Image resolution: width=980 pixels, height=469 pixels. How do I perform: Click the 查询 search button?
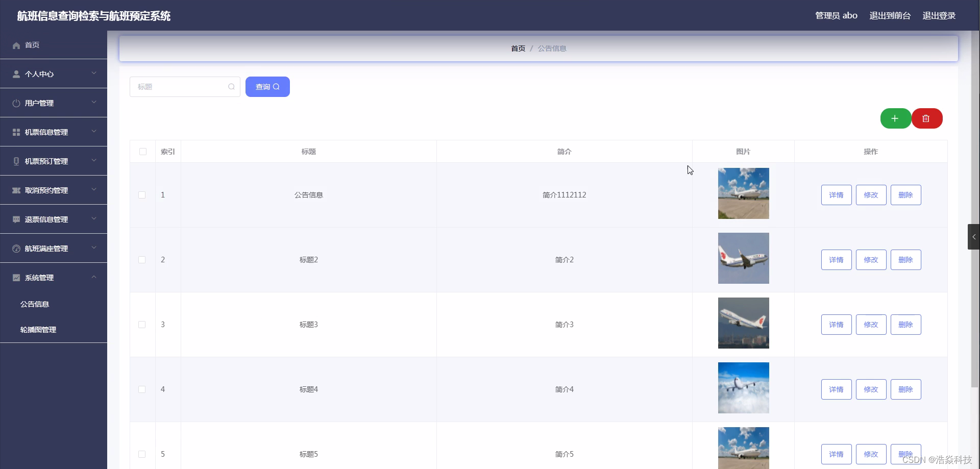click(x=267, y=87)
